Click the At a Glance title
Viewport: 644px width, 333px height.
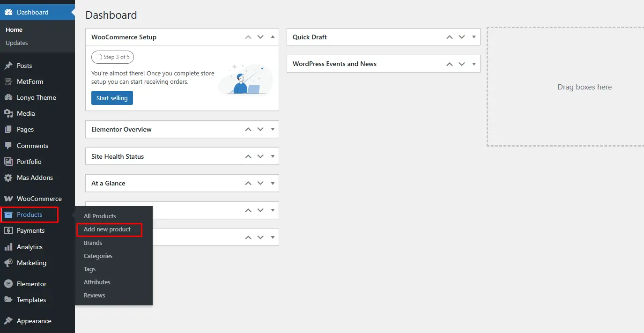[108, 183]
